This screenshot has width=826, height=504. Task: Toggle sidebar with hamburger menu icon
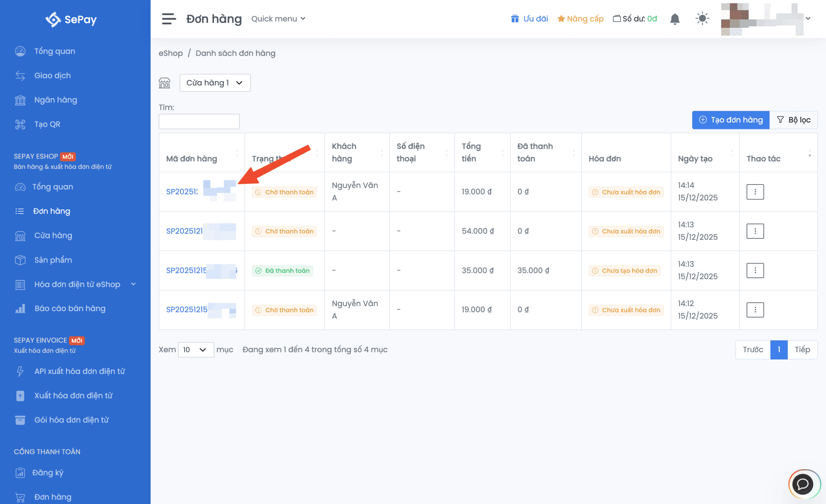[x=169, y=19]
